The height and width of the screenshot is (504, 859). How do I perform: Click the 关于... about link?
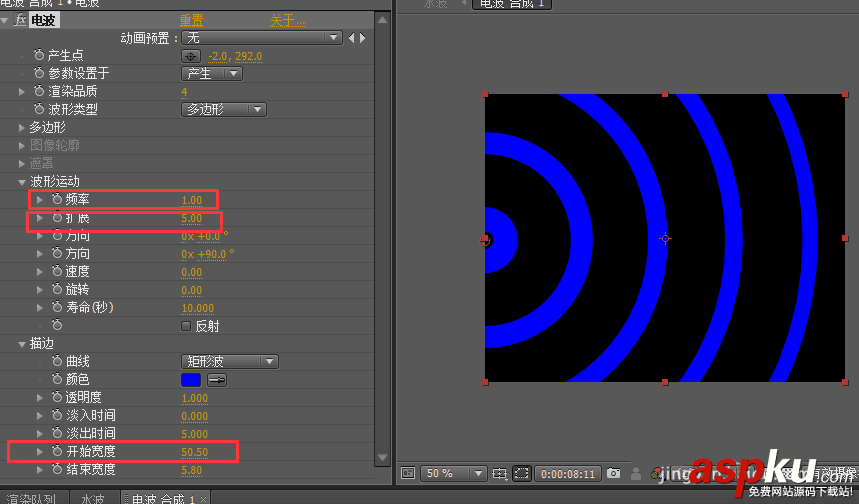[x=287, y=21]
